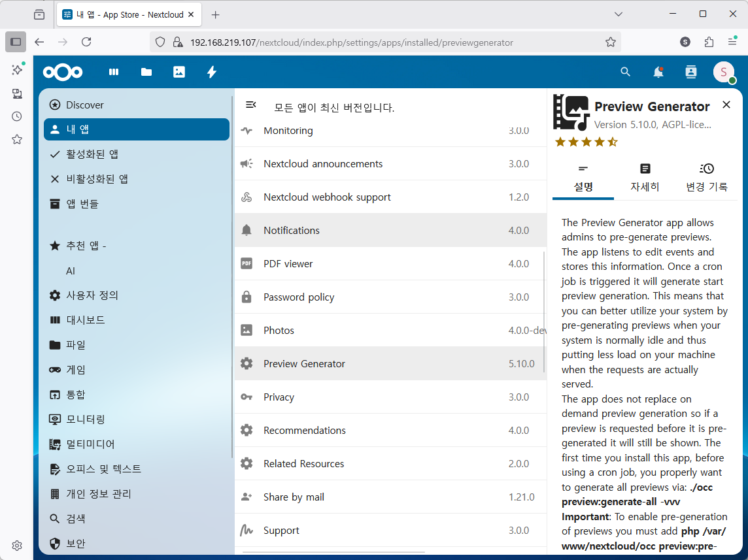Open 개인 정보 관리 category
Image resolution: width=748 pixels, height=560 pixels.
click(x=137, y=494)
